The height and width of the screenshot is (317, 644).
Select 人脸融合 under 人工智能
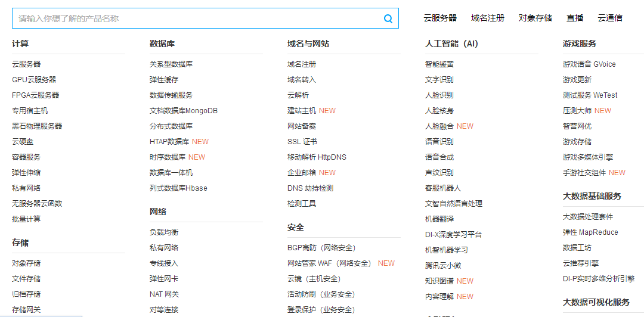[x=439, y=126]
